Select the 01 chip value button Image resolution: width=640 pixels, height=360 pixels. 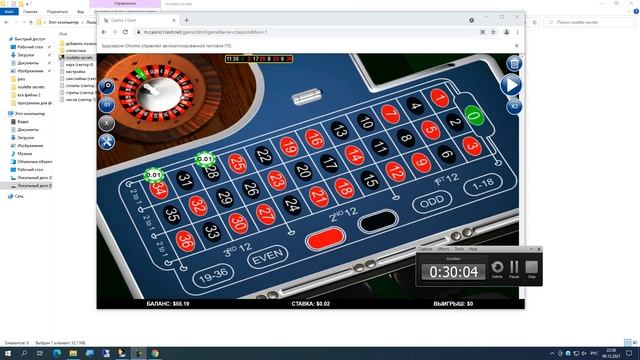(107, 105)
